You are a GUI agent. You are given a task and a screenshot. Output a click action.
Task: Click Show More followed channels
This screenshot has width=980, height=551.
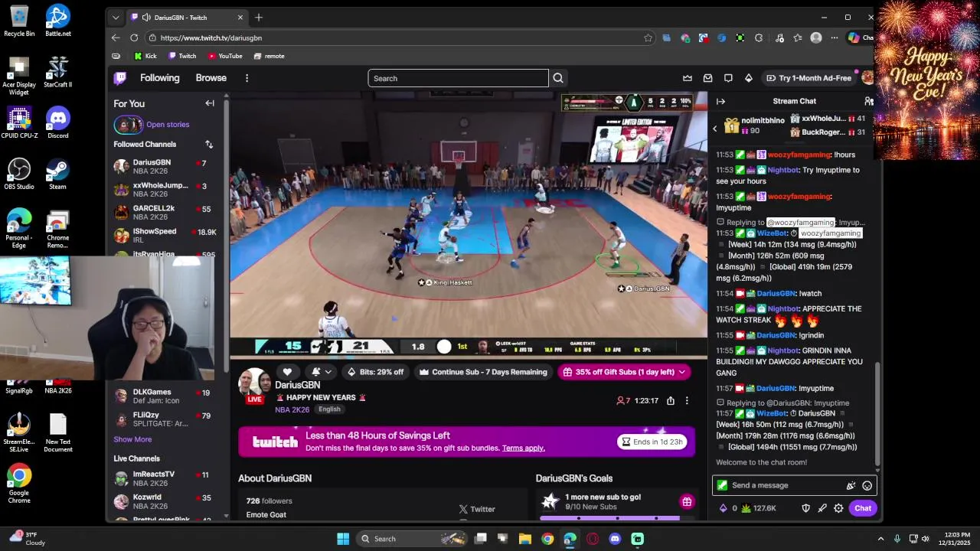(132, 439)
